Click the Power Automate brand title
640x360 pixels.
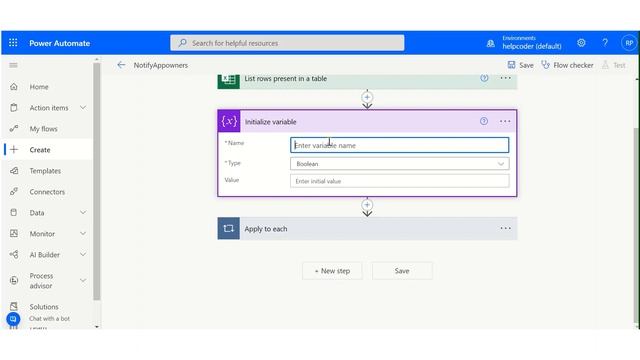[x=60, y=43]
